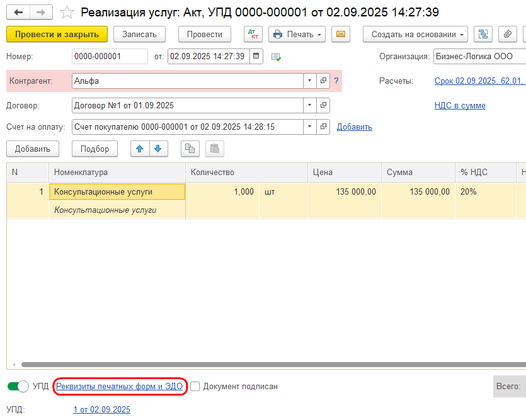Go back with the left arrow button

click(x=18, y=13)
